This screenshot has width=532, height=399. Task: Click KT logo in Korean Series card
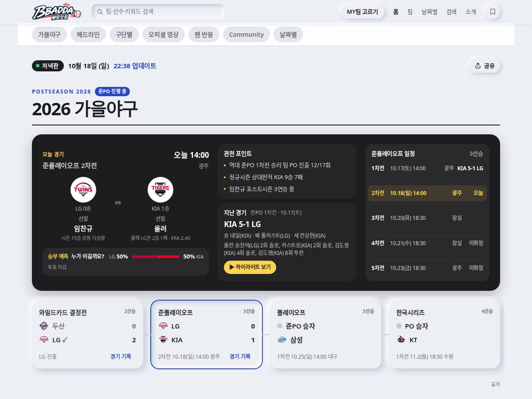click(401, 340)
